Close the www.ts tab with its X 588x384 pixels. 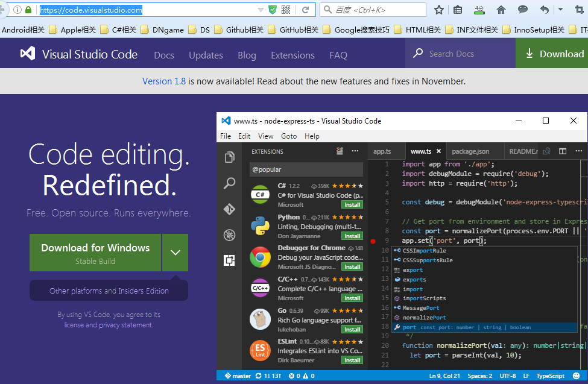point(438,151)
